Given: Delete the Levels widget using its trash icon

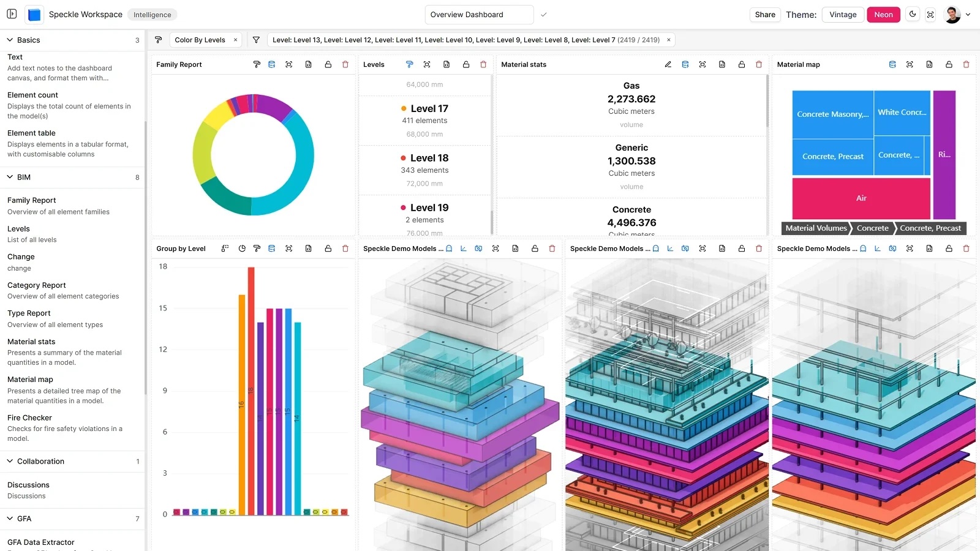Looking at the screenshot, I should (484, 64).
